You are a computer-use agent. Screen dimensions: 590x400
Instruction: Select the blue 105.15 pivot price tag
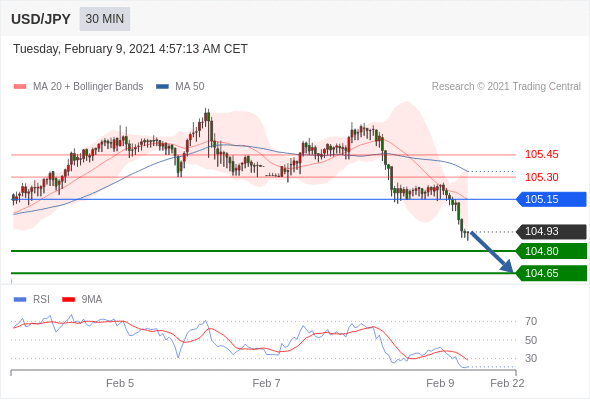click(551, 199)
